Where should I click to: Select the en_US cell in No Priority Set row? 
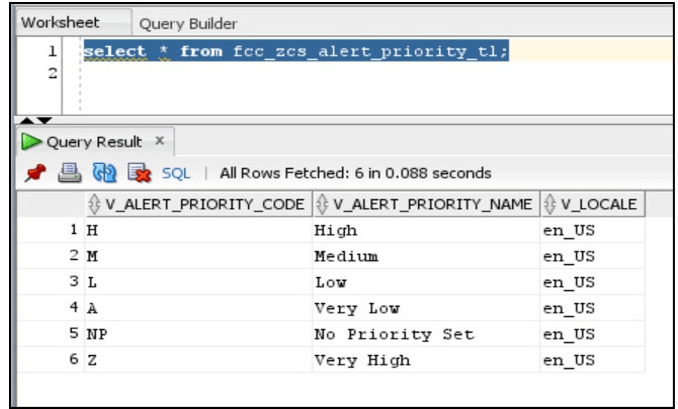(592, 334)
